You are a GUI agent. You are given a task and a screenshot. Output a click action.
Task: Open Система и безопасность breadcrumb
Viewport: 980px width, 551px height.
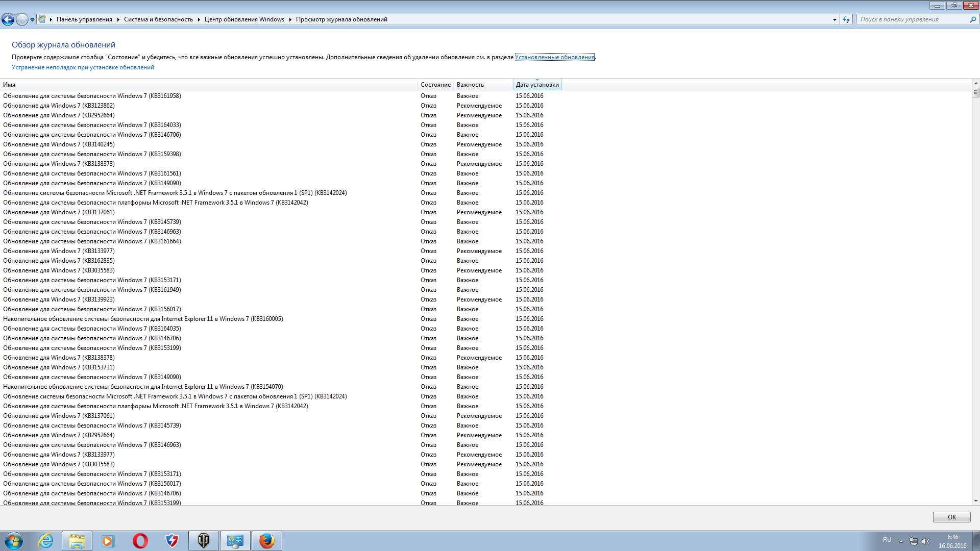pyautogui.click(x=158, y=19)
